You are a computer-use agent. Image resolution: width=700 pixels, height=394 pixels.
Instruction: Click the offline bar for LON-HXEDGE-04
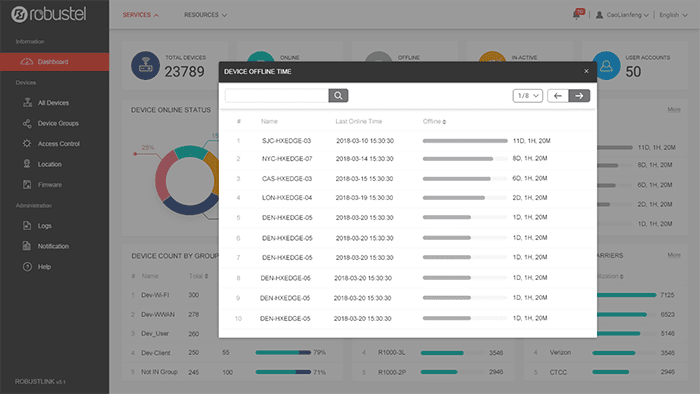point(465,198)
